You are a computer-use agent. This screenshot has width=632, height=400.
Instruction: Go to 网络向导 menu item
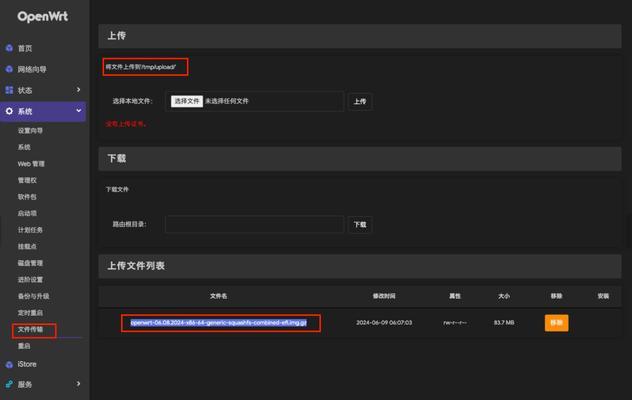coord(32,69)
